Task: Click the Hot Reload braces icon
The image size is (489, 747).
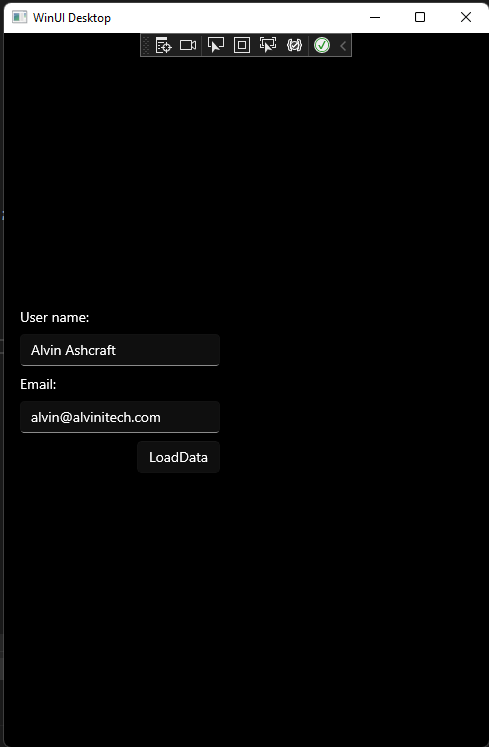Action: click(x=294, y=45)
